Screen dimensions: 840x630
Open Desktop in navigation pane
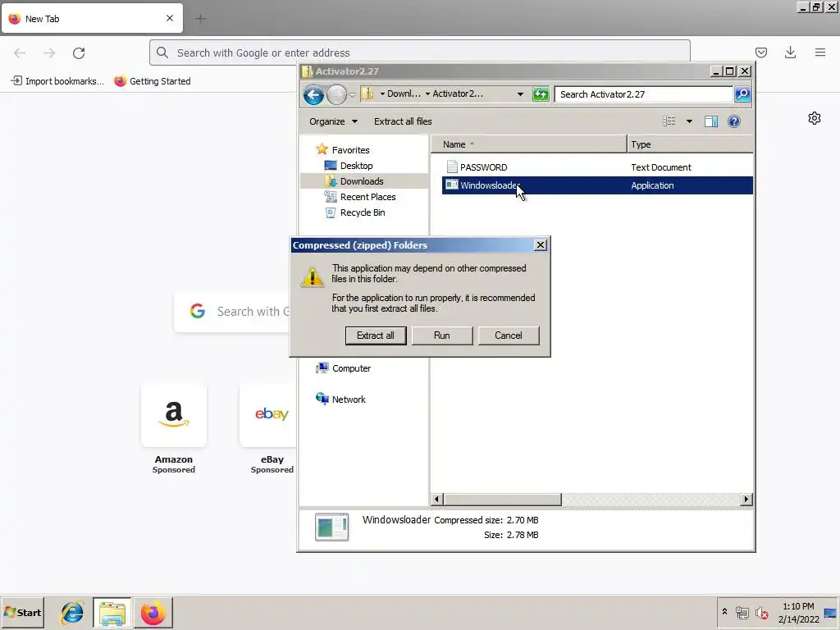pyautogui.click(x=356, y=166)
